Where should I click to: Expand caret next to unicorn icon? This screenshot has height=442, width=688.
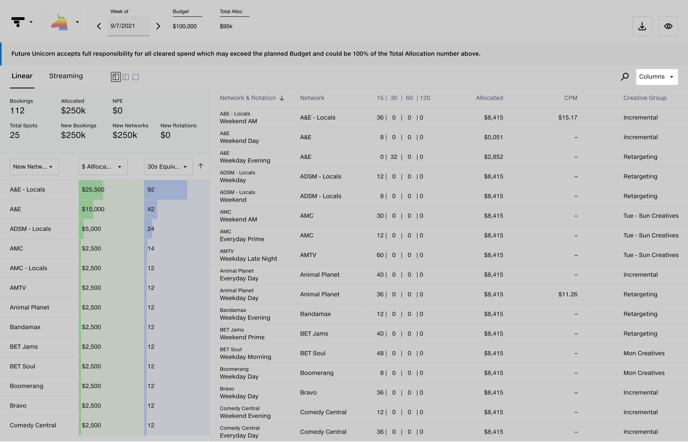coord(77,22)
